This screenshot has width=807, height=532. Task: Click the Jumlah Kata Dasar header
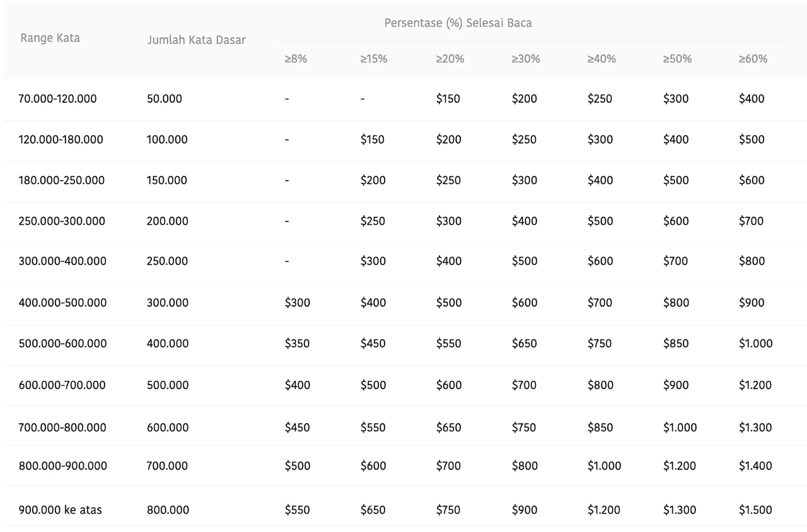[197, 40]
